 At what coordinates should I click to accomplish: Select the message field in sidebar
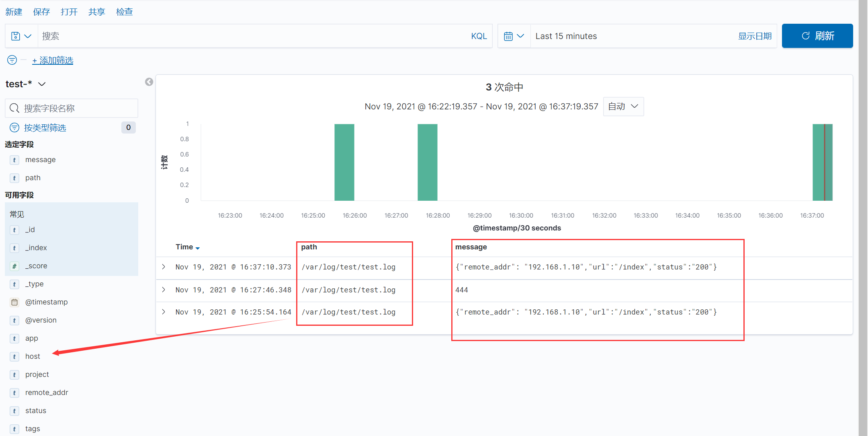41,160
